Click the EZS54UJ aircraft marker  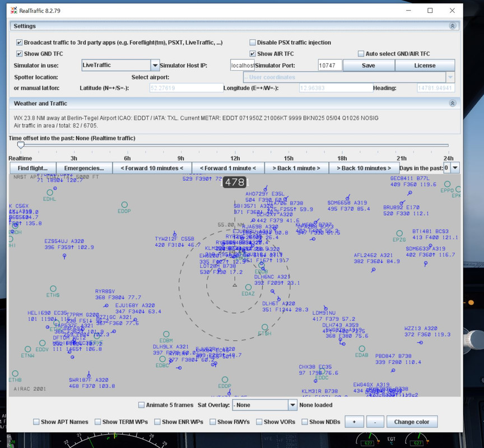[64, 256]
